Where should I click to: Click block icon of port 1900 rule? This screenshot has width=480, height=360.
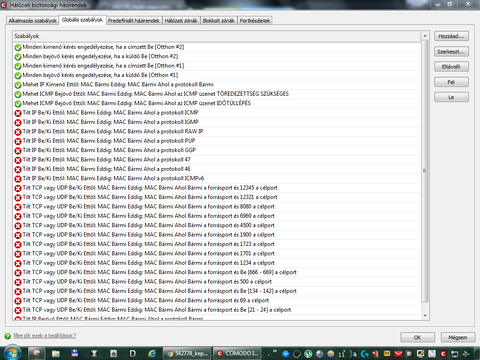point(18,235)
